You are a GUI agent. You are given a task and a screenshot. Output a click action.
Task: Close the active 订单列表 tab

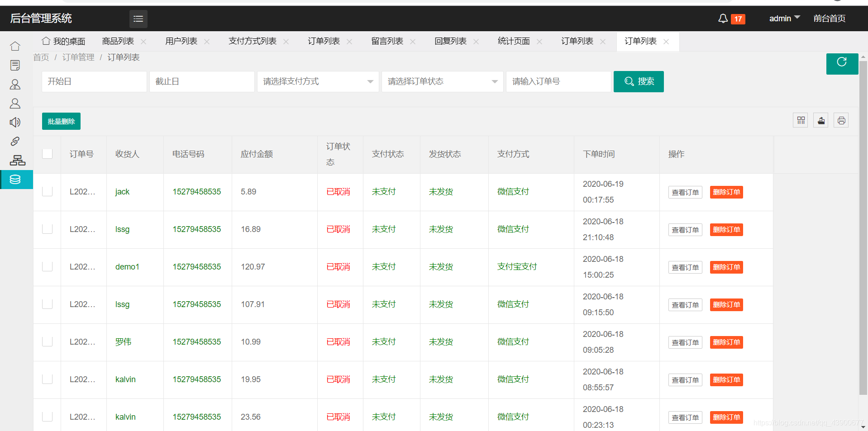point(666,42)
